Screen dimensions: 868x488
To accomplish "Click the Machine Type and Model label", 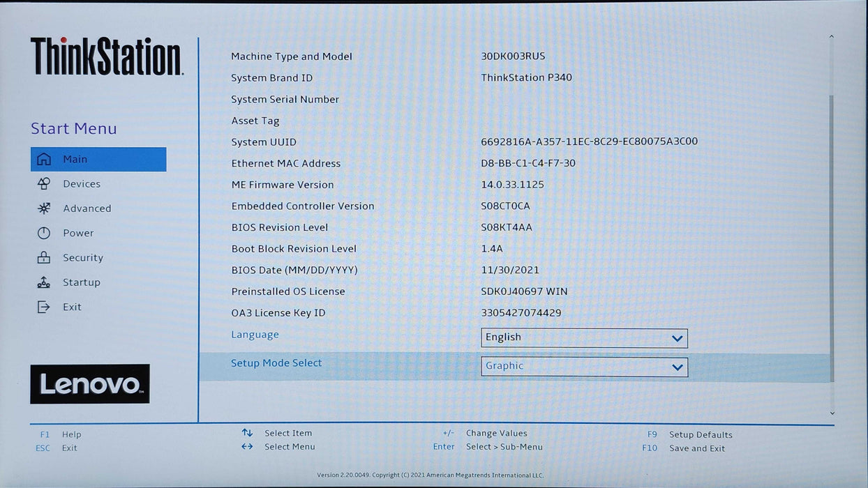I will 292,56.
